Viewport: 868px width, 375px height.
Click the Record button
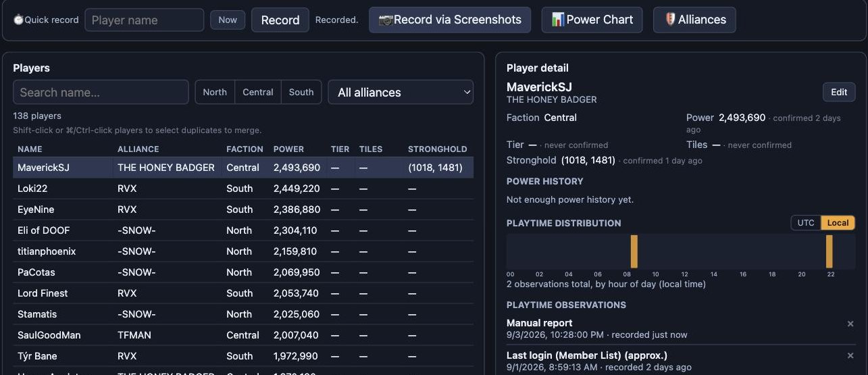click(x=280, y=20)
